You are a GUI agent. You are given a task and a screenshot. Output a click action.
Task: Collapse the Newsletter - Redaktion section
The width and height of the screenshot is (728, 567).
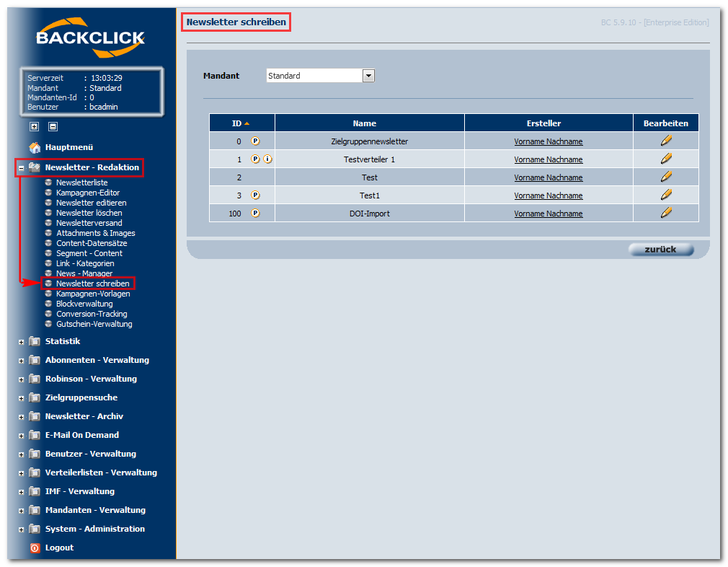click(22, 168)
